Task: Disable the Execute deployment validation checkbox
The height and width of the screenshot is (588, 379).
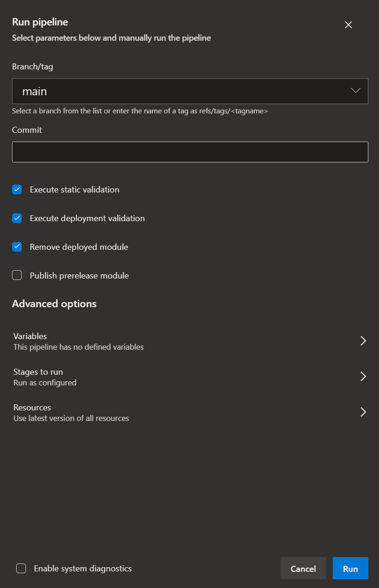Action: pos(17,218)
